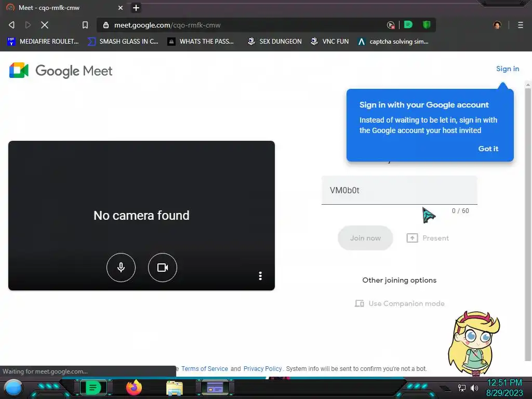Open the Privacy Policy link
532x399 pixels.
pyautogui.click(x=262, y=369)
